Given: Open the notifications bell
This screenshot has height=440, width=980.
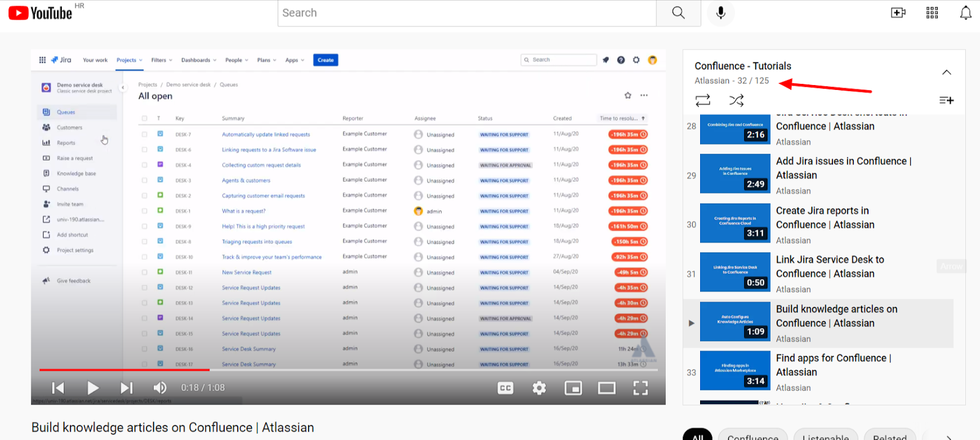Looking at the screenshot, I should pos(965,13).
